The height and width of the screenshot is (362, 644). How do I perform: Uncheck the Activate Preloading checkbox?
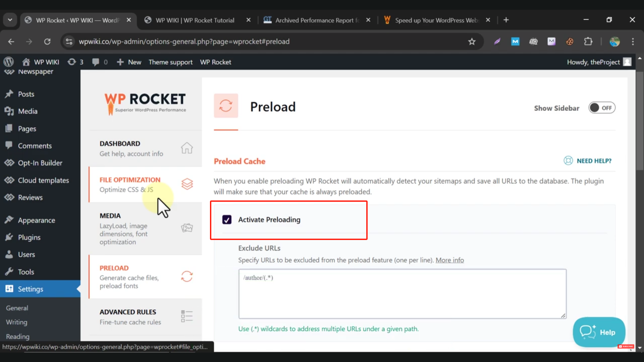pyautogui.click(x=227, y=220)
